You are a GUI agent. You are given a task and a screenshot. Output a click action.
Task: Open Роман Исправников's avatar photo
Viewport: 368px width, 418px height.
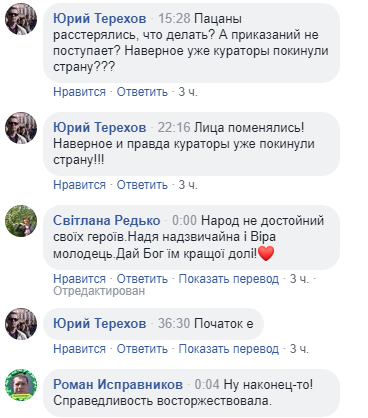21,385
